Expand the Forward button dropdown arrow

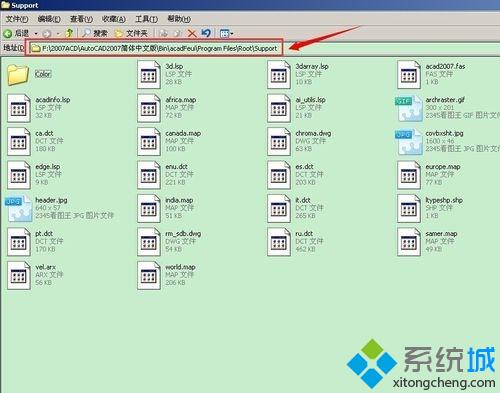click(58, 33)
